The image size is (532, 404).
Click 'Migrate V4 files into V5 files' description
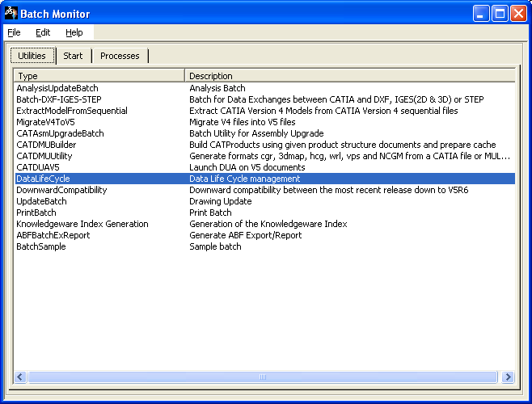[243, 122]
